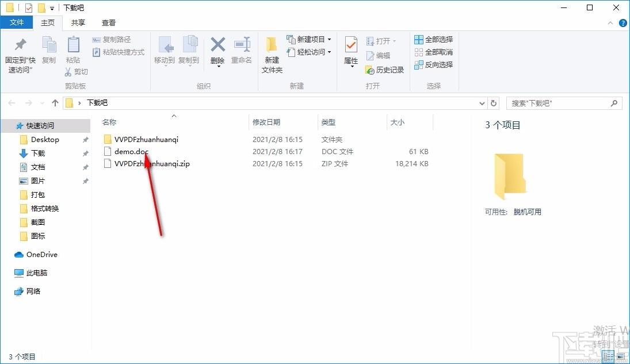
Task: Create a New folder
Action: pyautogui.click(x=272, y=55)
